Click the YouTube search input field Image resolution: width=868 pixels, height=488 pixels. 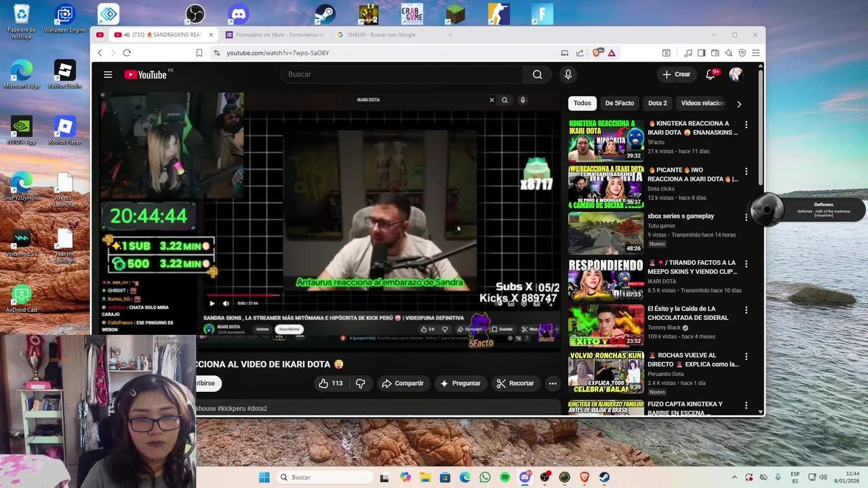coord(401,75)
